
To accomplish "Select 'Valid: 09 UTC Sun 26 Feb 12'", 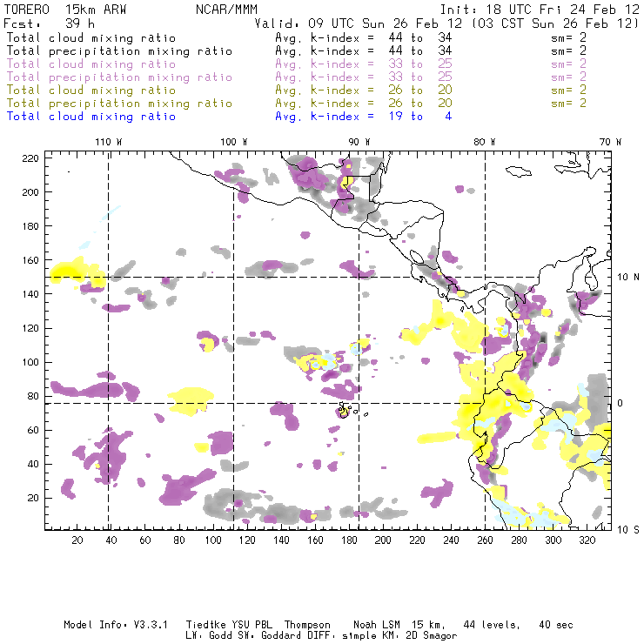I will [x=358, y=23].
